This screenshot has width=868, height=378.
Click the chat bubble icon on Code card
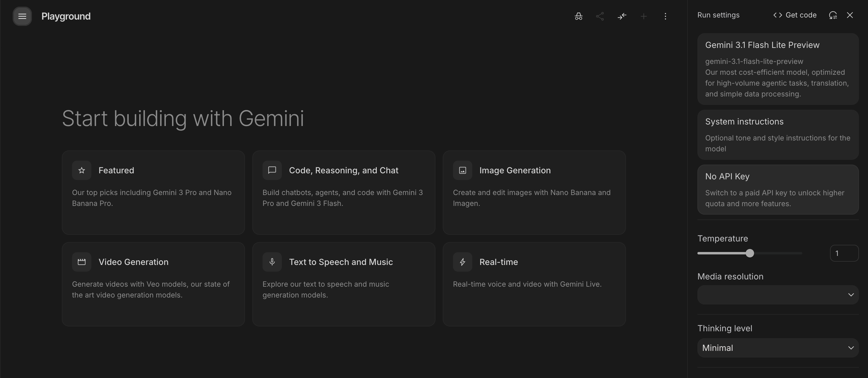272,171
